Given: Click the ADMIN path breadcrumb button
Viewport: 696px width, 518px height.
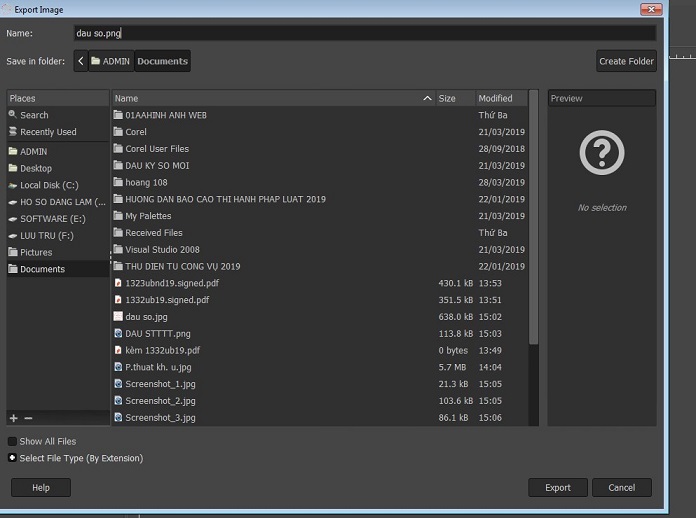Looking at the screenshot, I should pos(110,61).
